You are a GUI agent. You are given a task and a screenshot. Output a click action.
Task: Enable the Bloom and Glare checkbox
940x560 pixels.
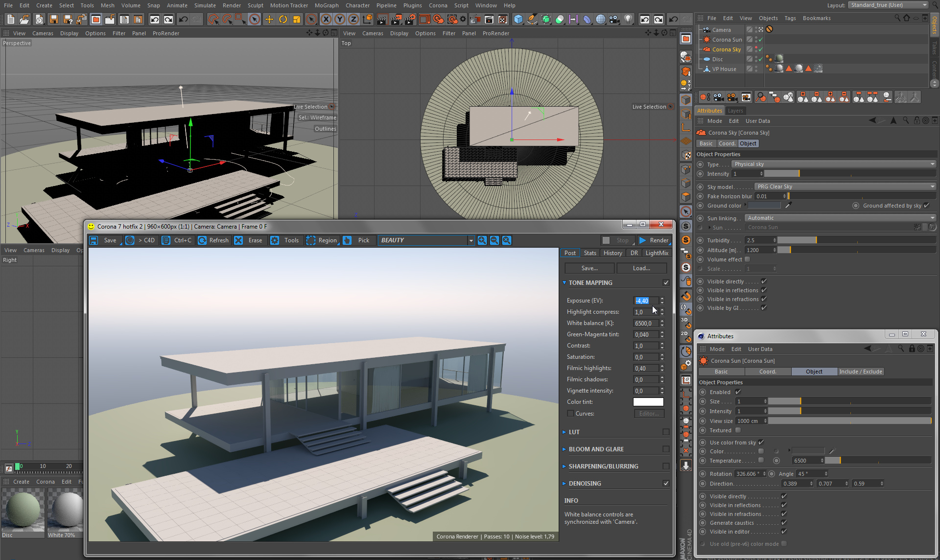[x=666, y=449]
